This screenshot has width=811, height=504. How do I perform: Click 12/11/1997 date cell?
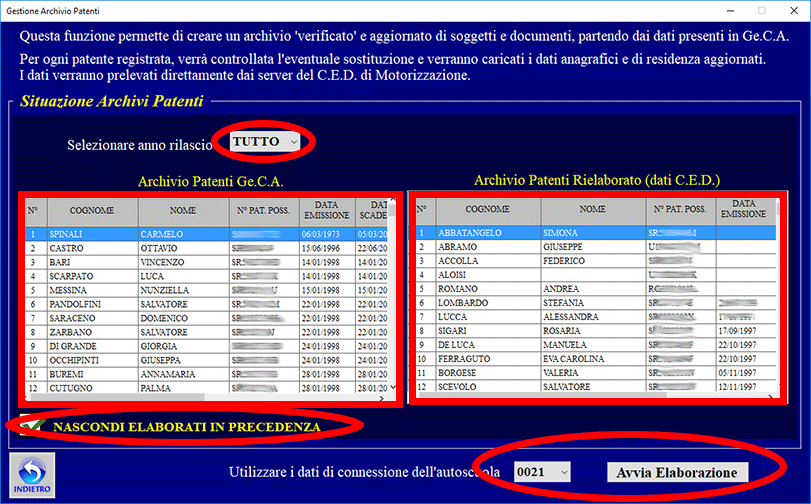point(744,387)
